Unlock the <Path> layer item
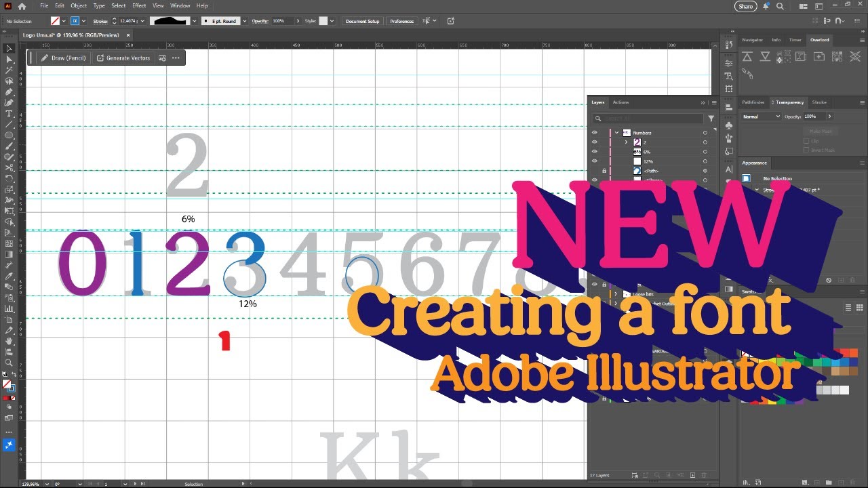Viewport: 868px width, 488px height. 604,171
